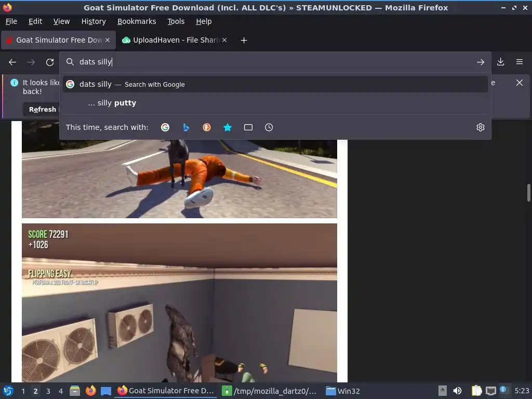
Task: Open the File menu
Action: pos(11,21)
